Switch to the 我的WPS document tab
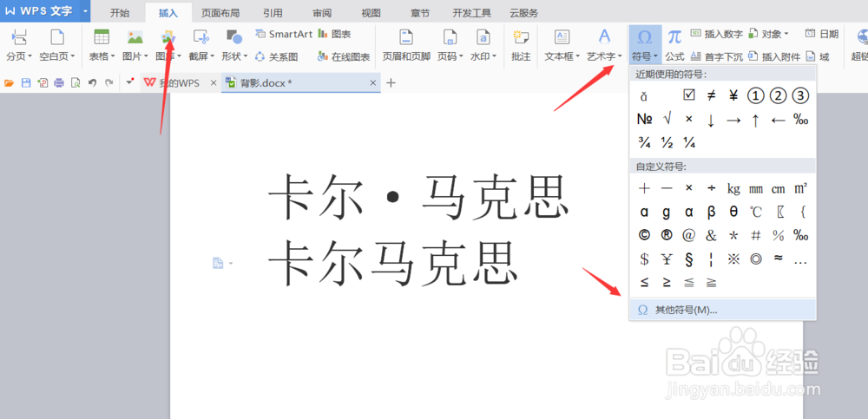Image resolution: width=868 pixels, height=419 pixels. 180,83
